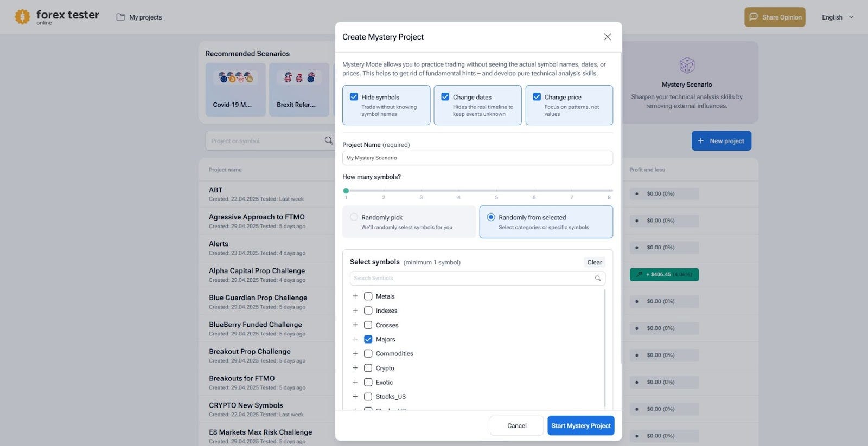Check the Commodities category checkbox
868x446 pixels.
(x=368, y=353)
